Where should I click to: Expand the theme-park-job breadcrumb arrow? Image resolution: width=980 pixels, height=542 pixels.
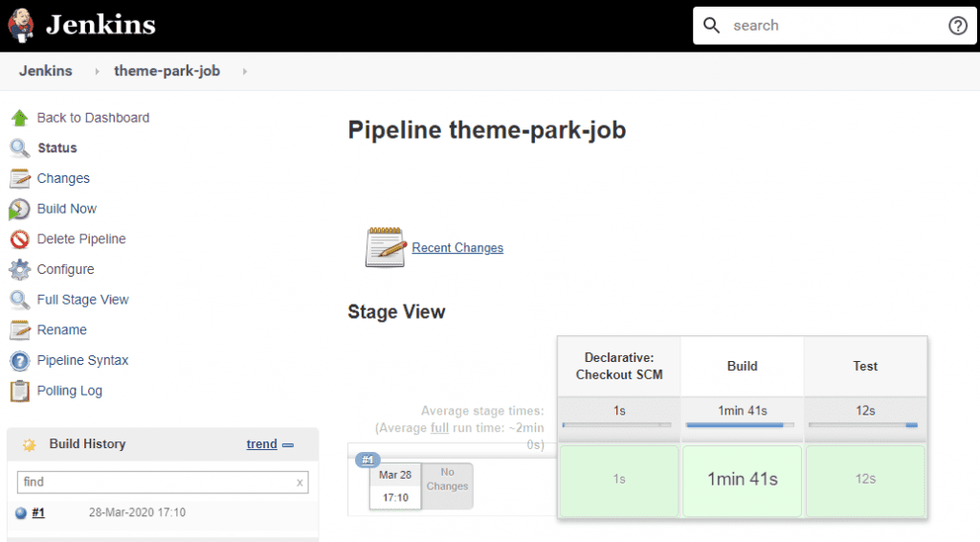pos(244,71)
